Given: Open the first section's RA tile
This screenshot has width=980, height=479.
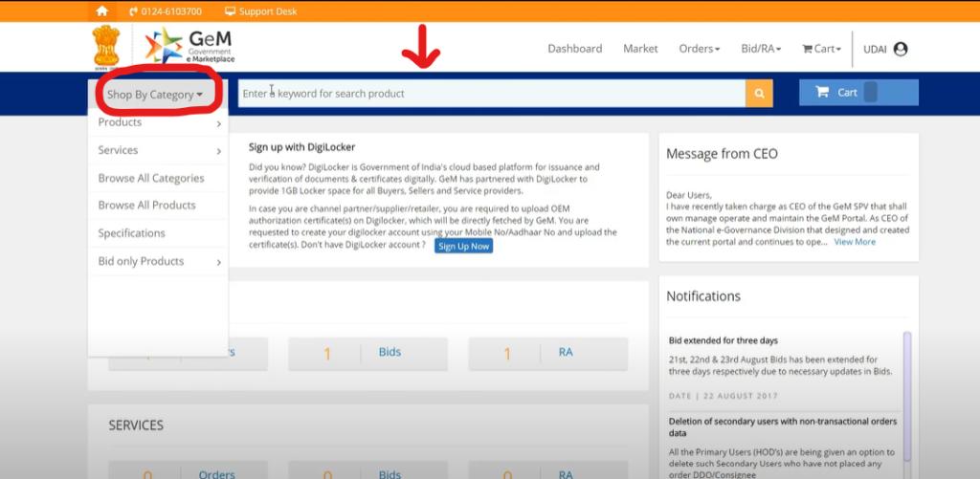Looking at the screenshot, I should click(x=548, y=354).
